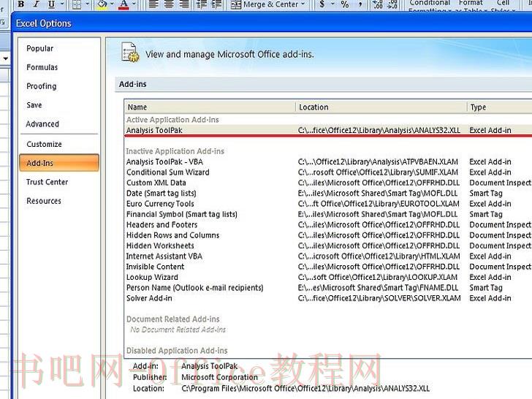The width and height of the screenshot is (532, 399).
Task: Select Invisible Content add-in
Action: tap(328, 267)
